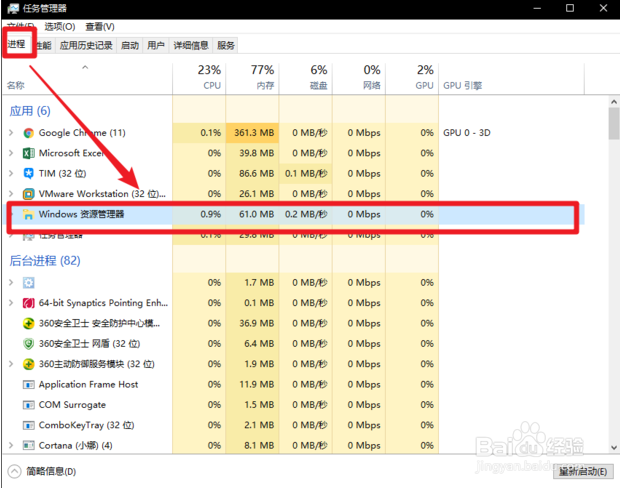Click the 简略信息(D) link

point(51,471)
